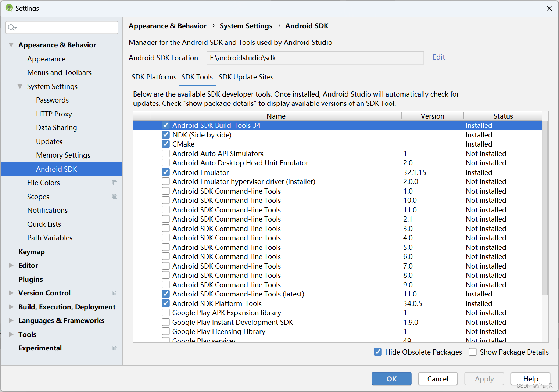Click the Help button
Screen dimensions: 559x392
coord(530,379)
